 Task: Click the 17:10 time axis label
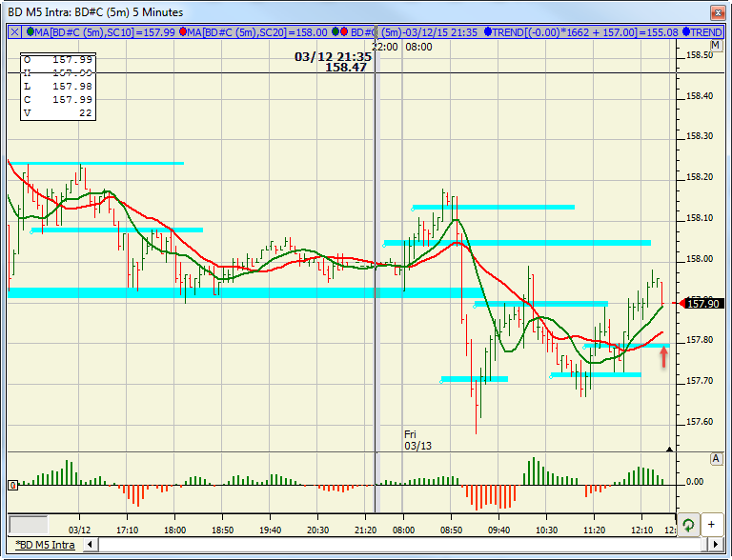pyautogui.click(x=127, y=530)
